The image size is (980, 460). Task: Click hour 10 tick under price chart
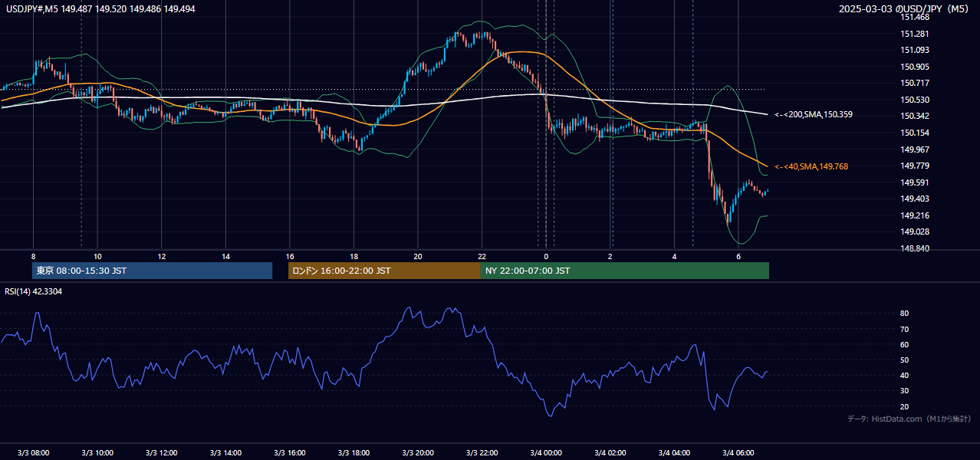pyautogui.click(x=97, y=256)
